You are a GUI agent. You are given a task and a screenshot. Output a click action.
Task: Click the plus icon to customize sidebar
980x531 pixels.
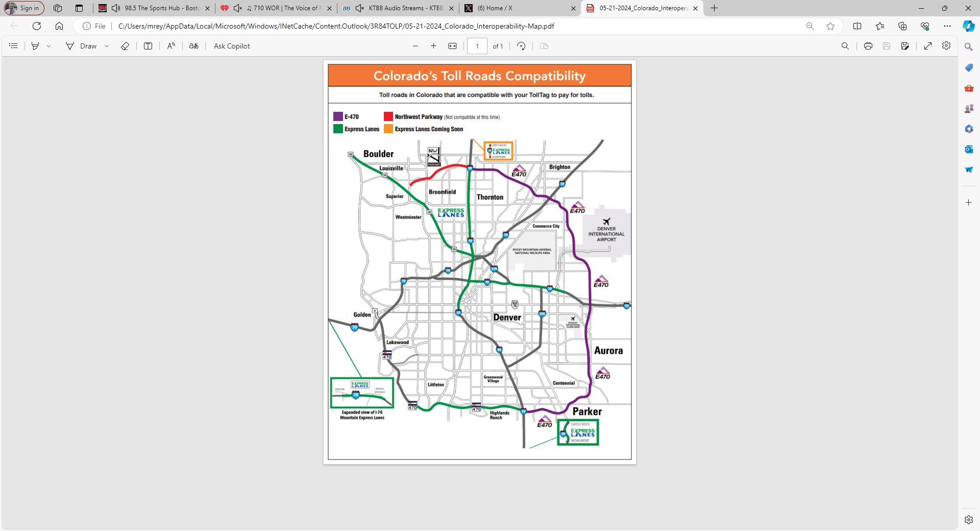[x=969, y=203]
